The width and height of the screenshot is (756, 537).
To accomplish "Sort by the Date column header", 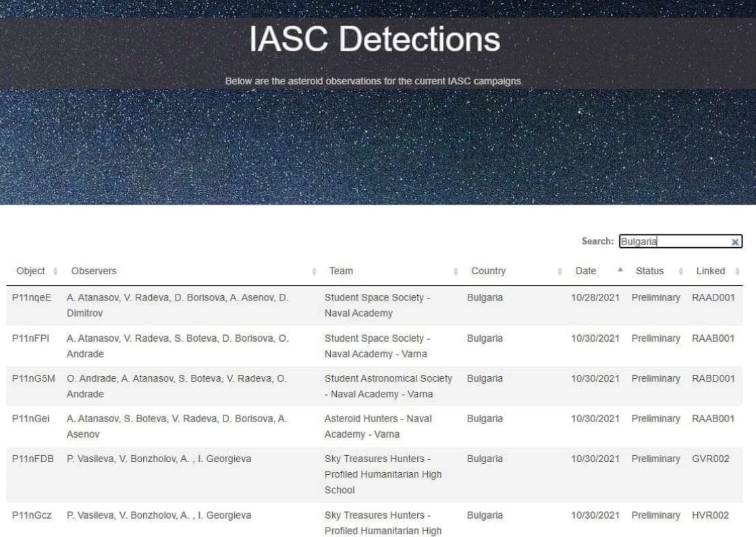I will 586,271.
